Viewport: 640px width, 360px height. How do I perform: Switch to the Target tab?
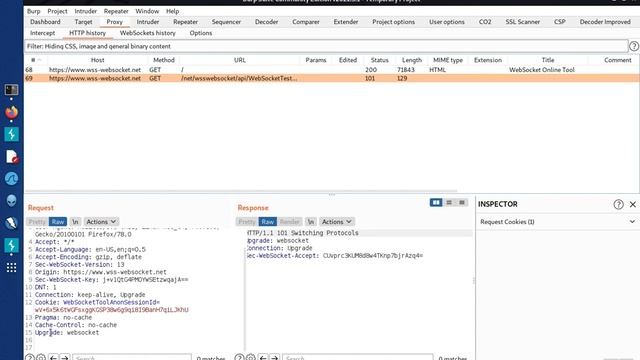(x=83, y=22)
